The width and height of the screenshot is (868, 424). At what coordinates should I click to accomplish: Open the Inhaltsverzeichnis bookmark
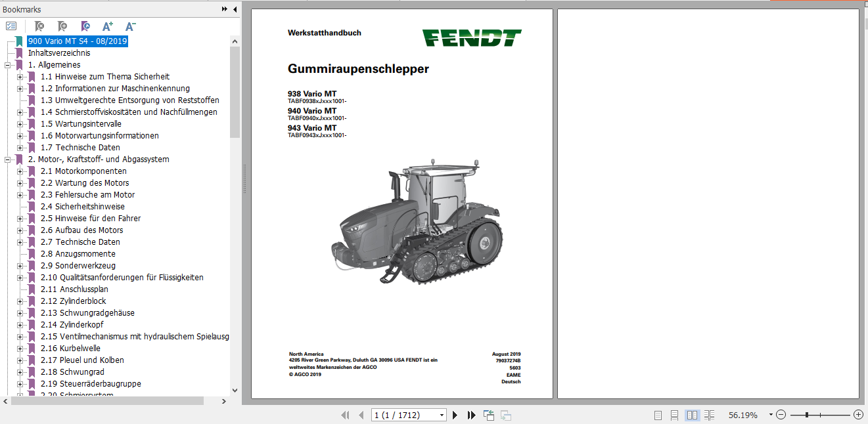click(59, 53)
